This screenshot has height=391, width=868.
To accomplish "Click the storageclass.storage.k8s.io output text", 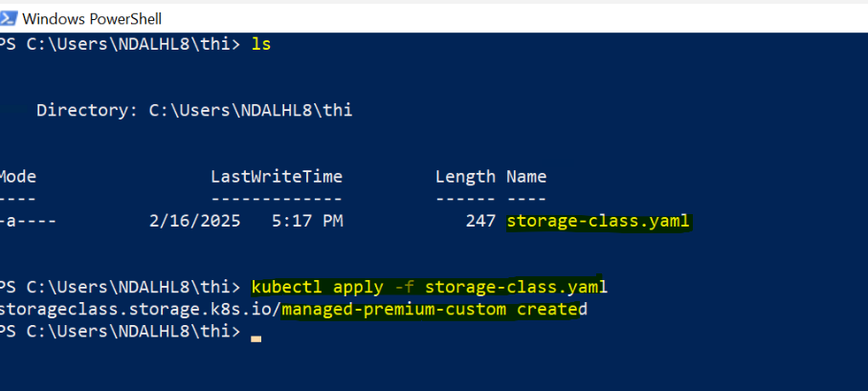I will coord(139,309).
